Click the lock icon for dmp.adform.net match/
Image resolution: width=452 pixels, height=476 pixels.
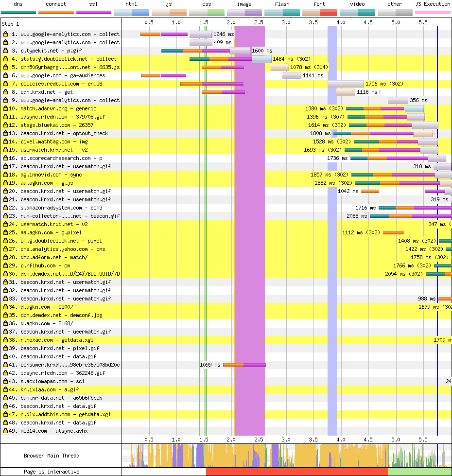pyautogui.click(x=5, y=257)
